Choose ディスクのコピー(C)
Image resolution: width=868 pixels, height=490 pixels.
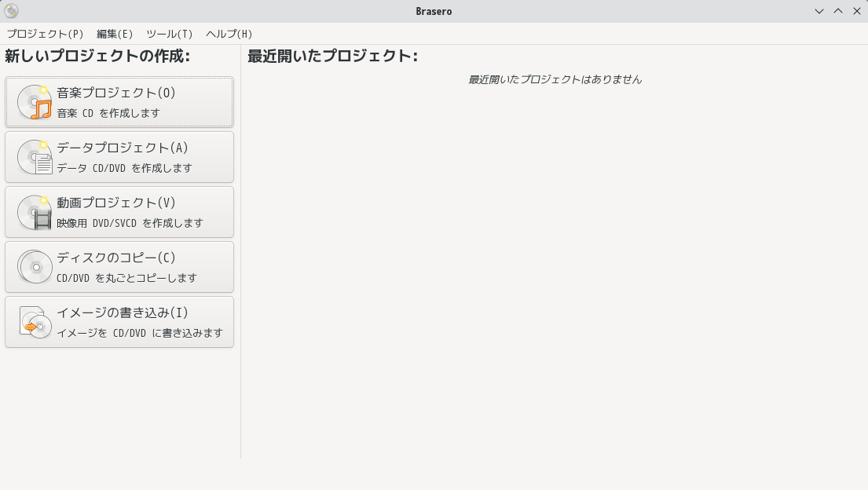pos(119,267)
